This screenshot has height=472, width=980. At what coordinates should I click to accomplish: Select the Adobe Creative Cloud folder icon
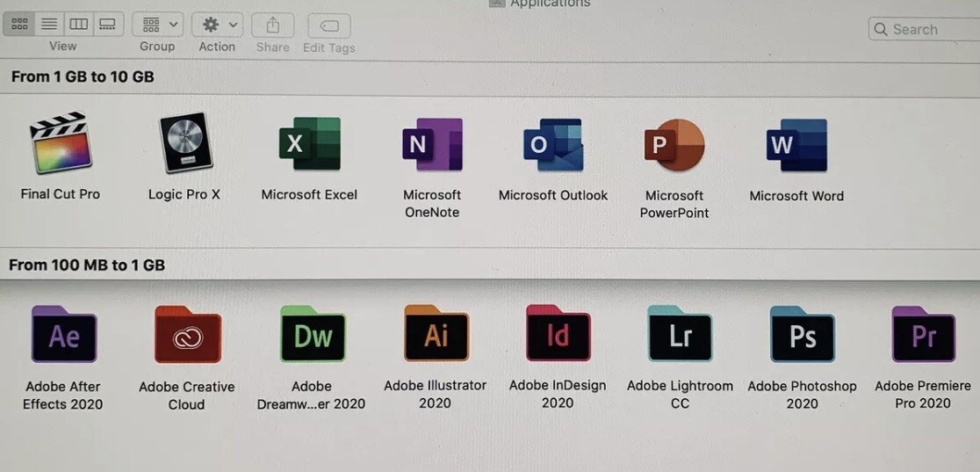pyautogui.click(x=188, y=334)
